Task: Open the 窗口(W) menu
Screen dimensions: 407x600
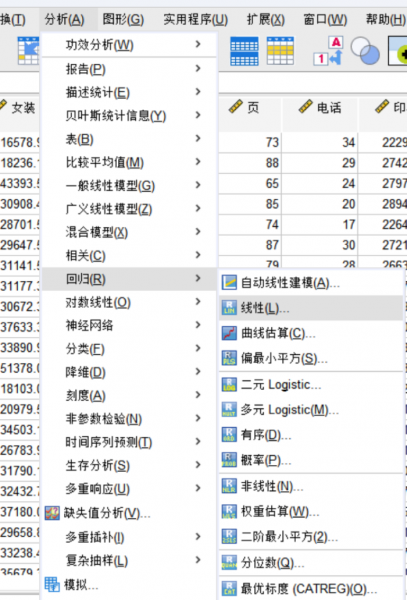Action: coord(325,19)
